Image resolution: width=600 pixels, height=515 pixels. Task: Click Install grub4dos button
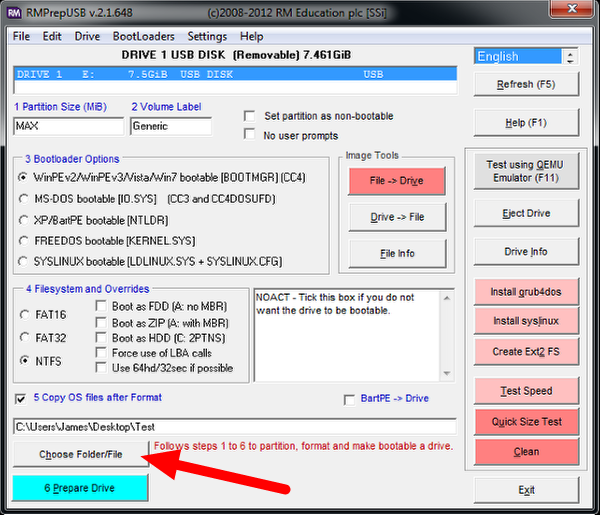point(528,292)
